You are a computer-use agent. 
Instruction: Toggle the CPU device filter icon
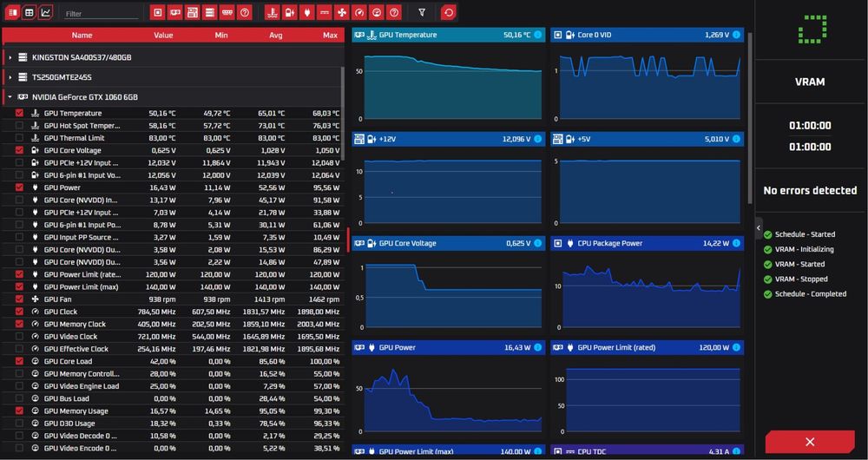point(158,12)
